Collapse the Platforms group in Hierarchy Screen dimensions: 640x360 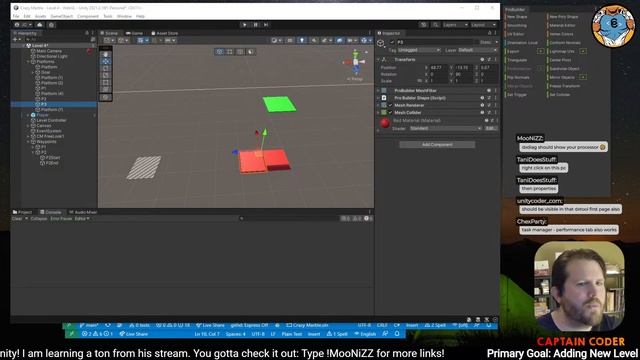click(x=29, y=62)
